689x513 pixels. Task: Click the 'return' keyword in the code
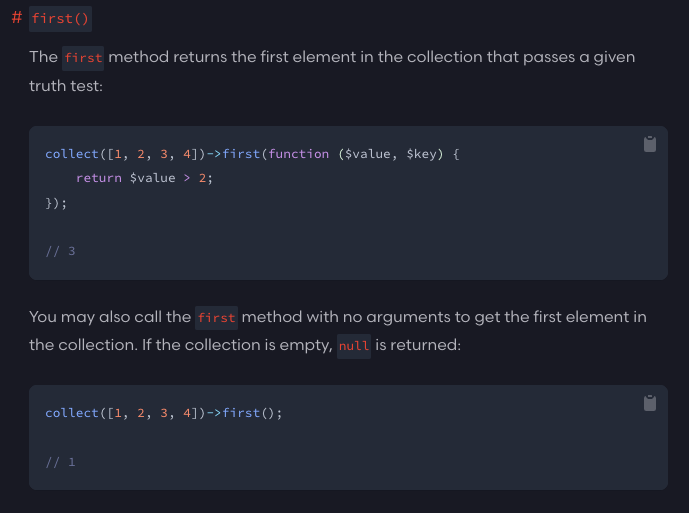[98, 178]
